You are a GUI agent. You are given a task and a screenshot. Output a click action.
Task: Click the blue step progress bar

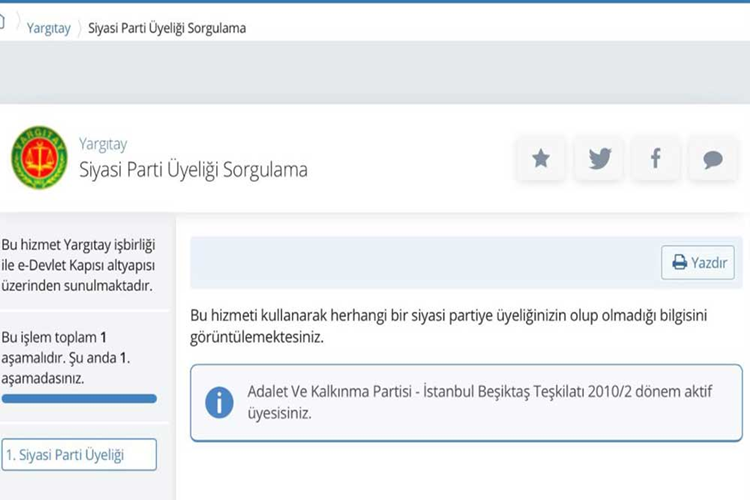[x=79, y=399]
